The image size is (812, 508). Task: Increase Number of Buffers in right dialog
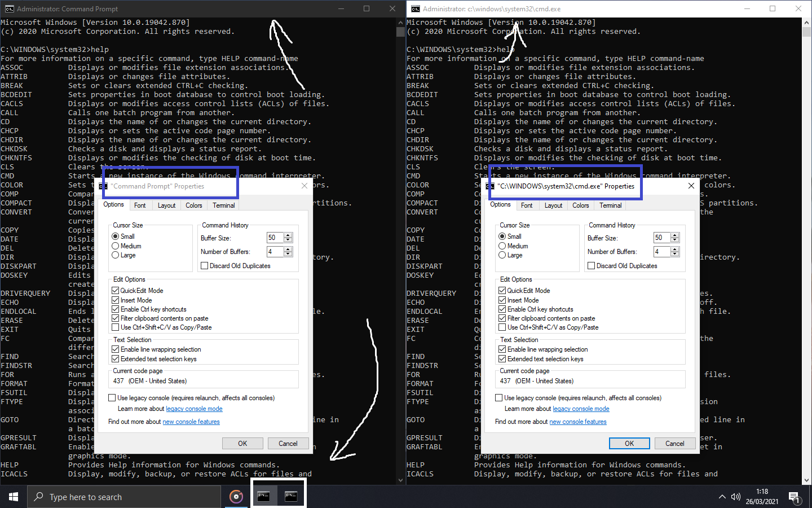675,249
